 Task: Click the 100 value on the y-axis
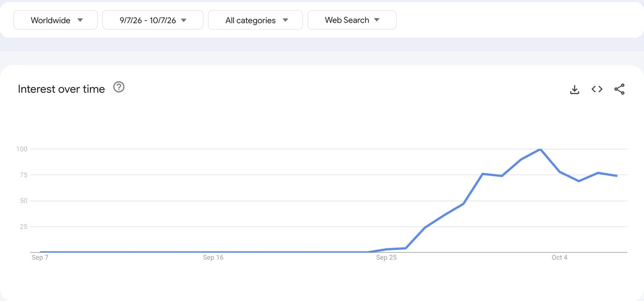click(x=22, y=149)
